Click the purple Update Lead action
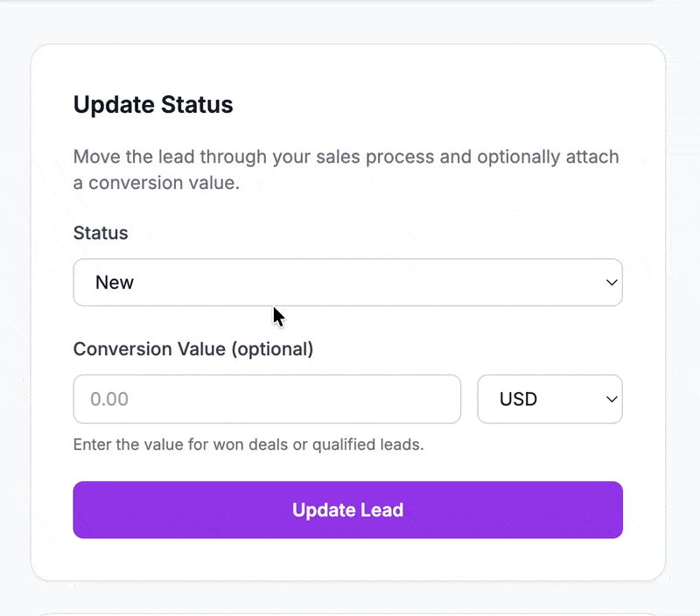The width and height of the screenshot is (700, 616). (x=347, y=509)
